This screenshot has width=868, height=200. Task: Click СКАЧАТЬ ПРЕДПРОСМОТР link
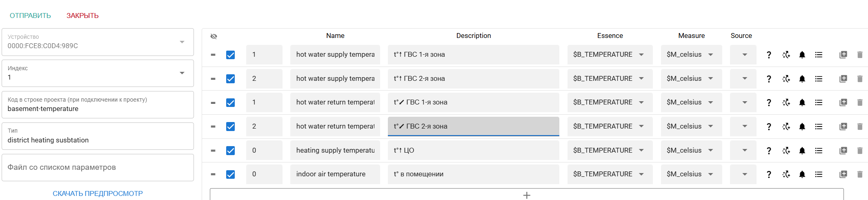pyautogui.click(x=98, y=193)
